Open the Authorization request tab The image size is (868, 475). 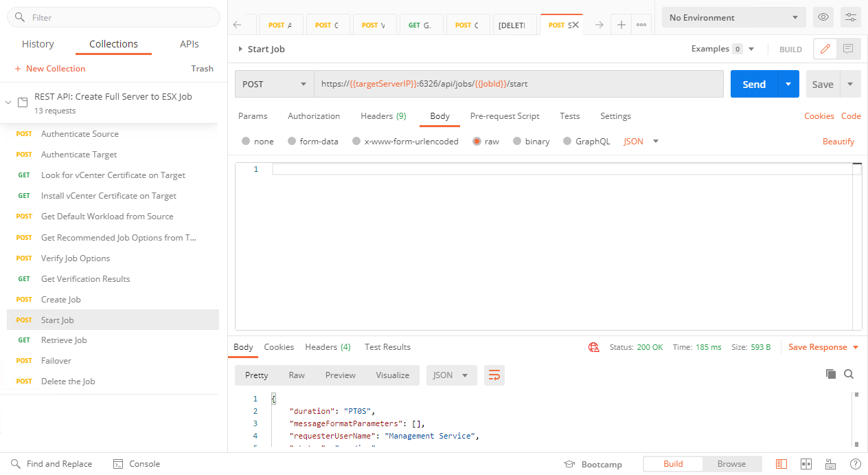point(314,116)
